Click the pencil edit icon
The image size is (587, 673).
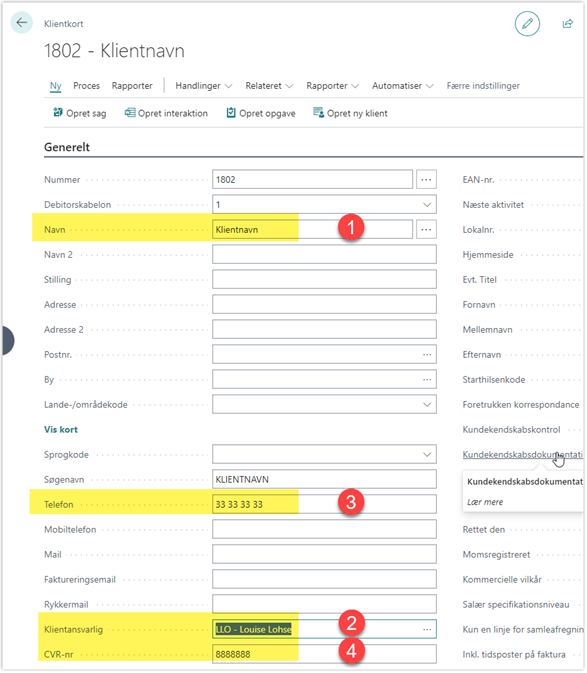527,24
